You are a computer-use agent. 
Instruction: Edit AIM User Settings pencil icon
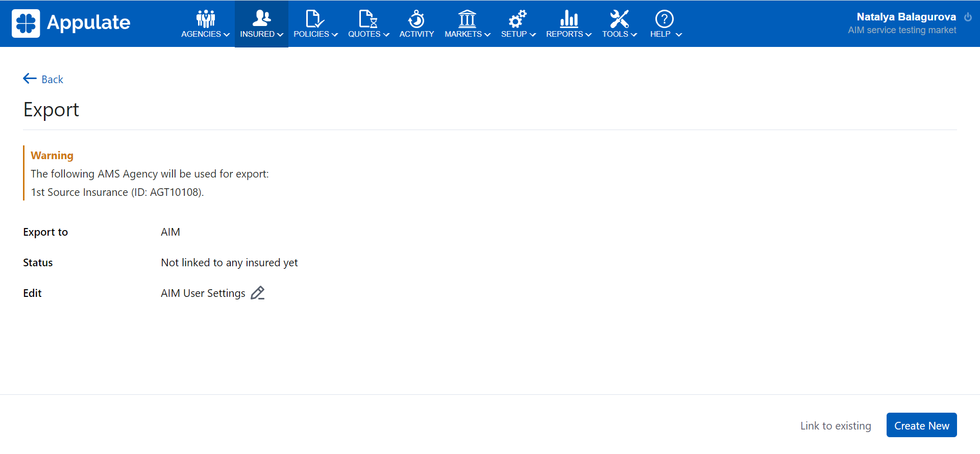258,293
